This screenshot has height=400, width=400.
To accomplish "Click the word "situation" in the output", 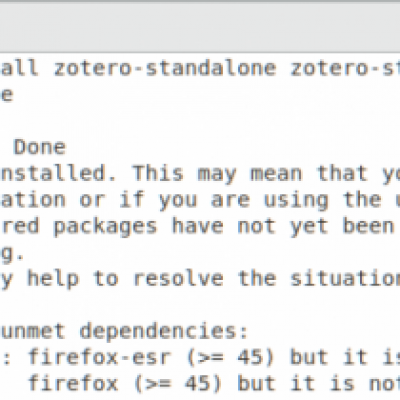I will (345, 279).
